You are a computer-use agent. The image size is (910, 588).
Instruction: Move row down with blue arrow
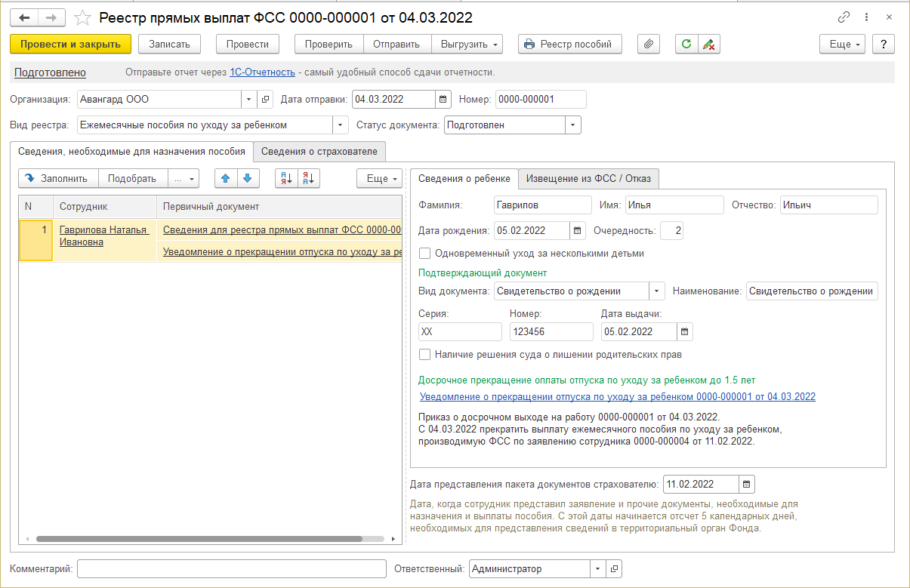[x=247, y=179]
